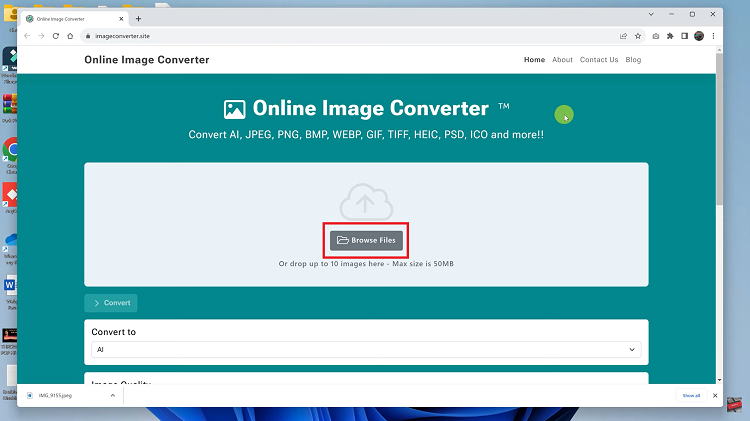Open Google Chrome desktop shortcut
This screenshot has height=421, width=750.
[x=11, y=155]
